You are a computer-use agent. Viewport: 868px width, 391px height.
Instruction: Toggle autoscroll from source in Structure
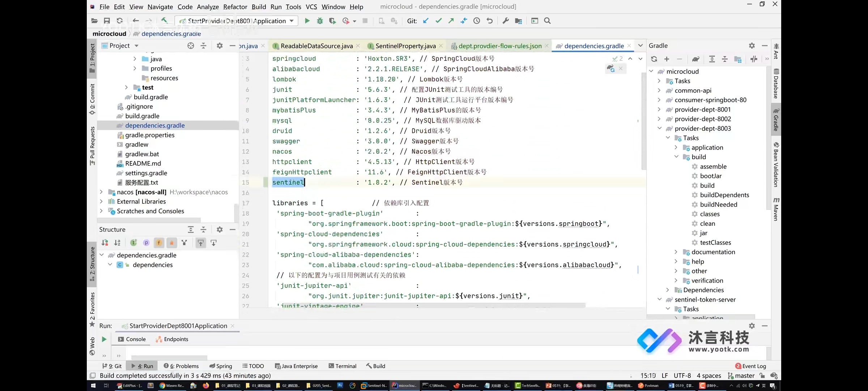click(x=213, y=243)
